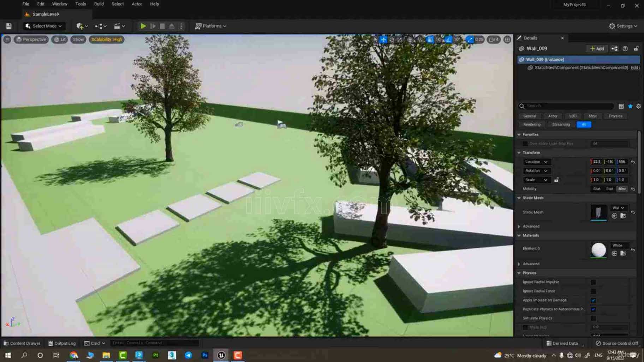
Task: Open Details settings gear icon
Action: [638, 106]
